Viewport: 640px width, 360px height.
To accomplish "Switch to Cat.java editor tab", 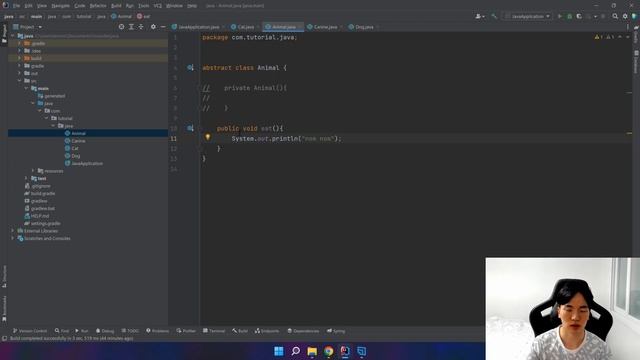I will point(245,27).
